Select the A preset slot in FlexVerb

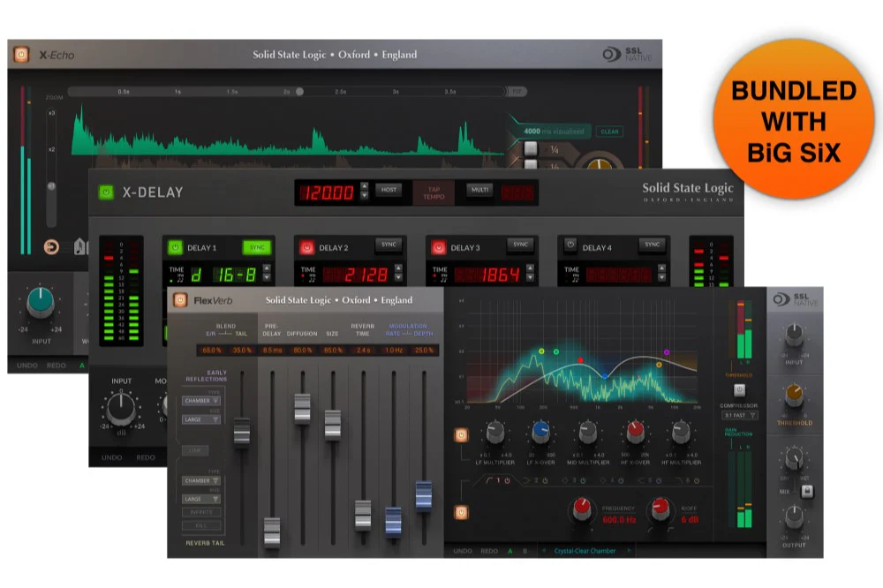tap(510, 551)
